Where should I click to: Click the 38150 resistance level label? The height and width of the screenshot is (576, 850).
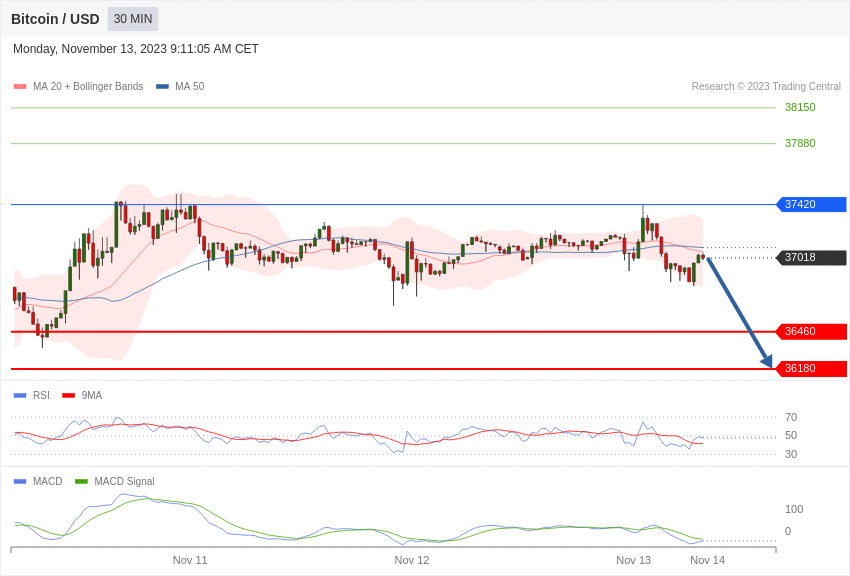coord(800,107)
